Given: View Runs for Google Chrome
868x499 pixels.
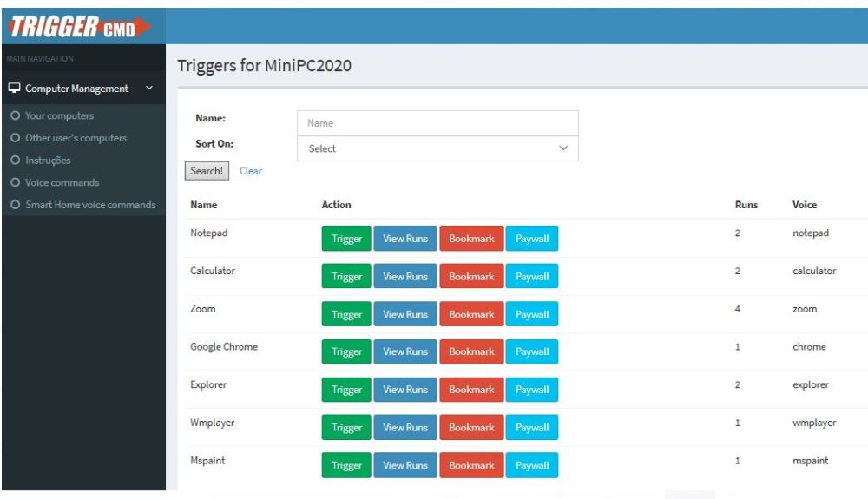Looking at the screenshot, I should click(x=405, y=351).
